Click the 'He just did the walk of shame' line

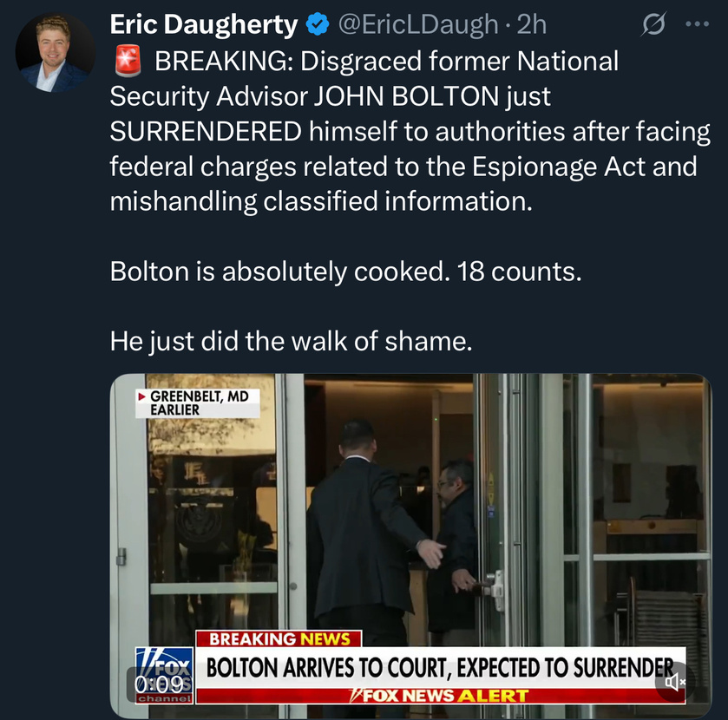click(x=291, y=341)
